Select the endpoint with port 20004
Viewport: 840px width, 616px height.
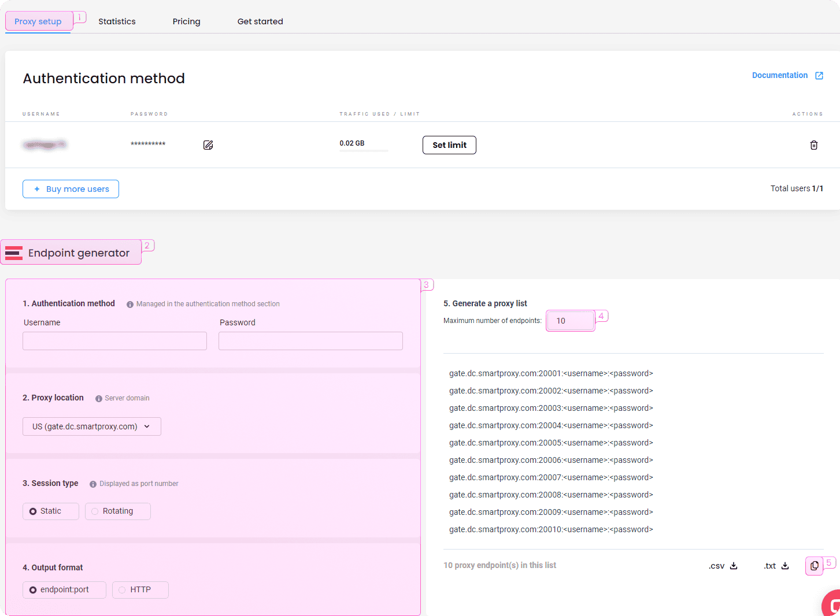(551, 426)
